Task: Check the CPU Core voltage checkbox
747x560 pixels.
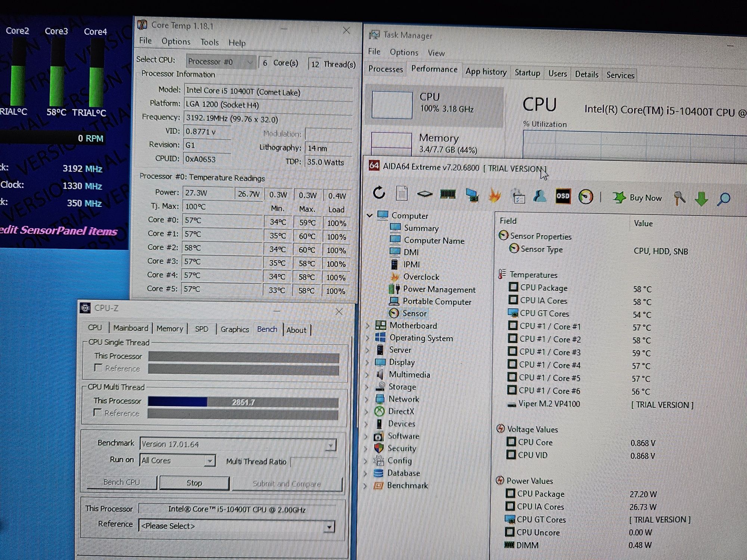Action: pyautogui.click(x=511, y=442)
